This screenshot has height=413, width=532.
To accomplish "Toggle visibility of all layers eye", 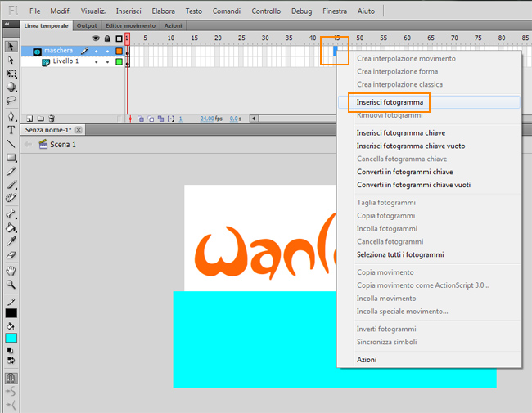I will click(x=96, y=38).
